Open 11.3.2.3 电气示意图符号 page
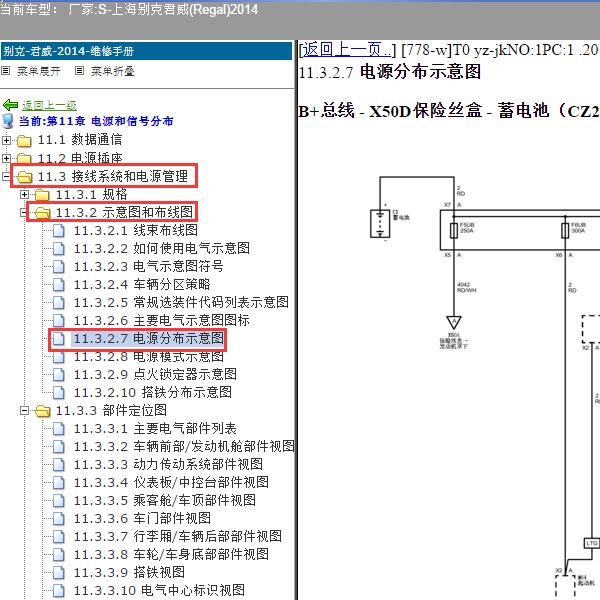Screen dimensions: 600x600 tap(149, 266)
